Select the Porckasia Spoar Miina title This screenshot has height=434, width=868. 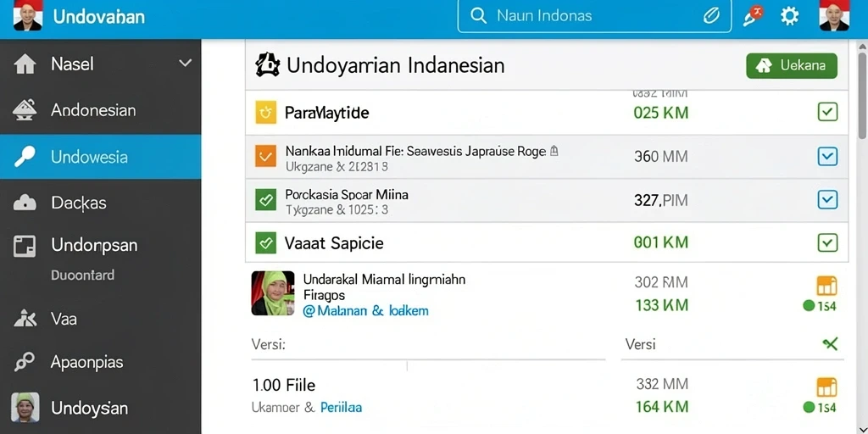coord(347,194)
